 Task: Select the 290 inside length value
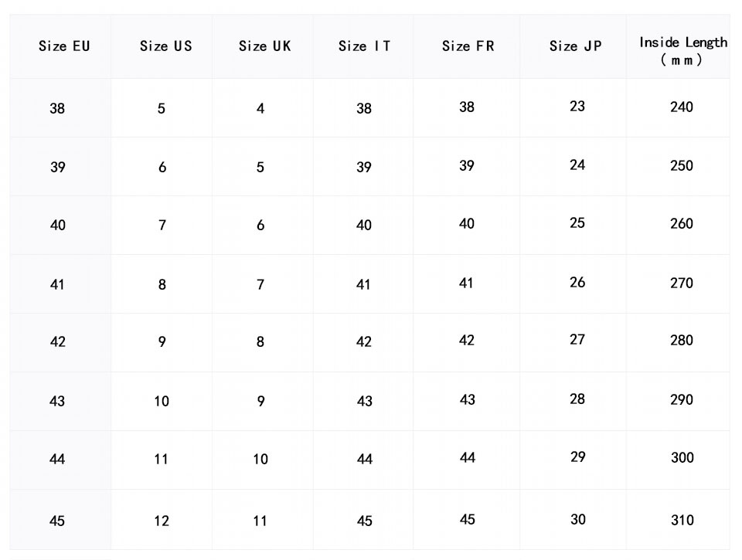point(682,399)
